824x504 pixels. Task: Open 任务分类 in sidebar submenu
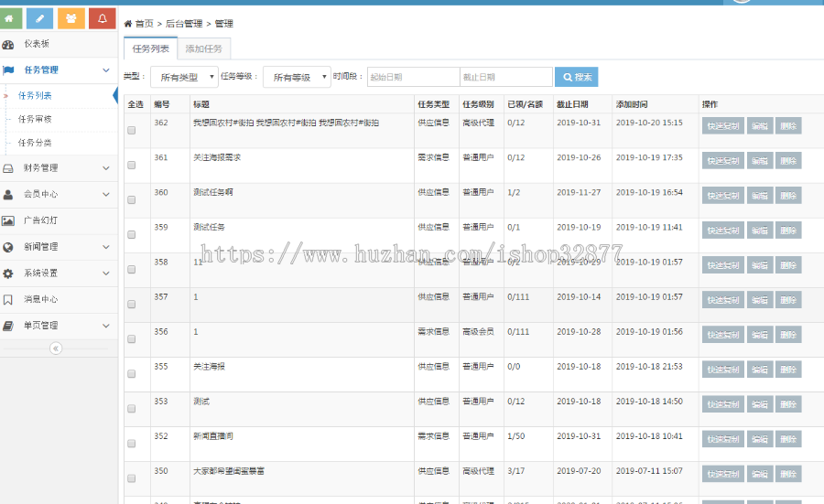click(35, 143)
